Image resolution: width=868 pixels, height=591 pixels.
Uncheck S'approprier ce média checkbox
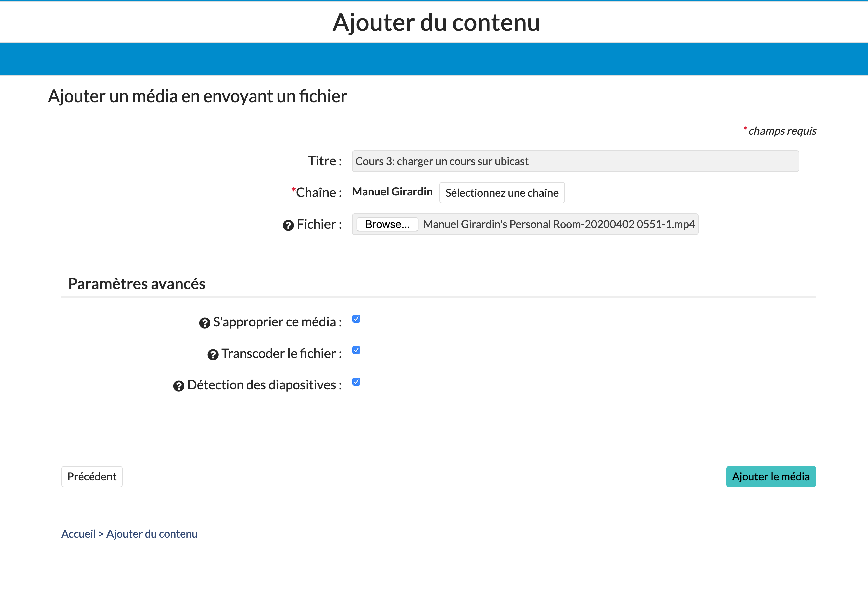tap(356, 319)
